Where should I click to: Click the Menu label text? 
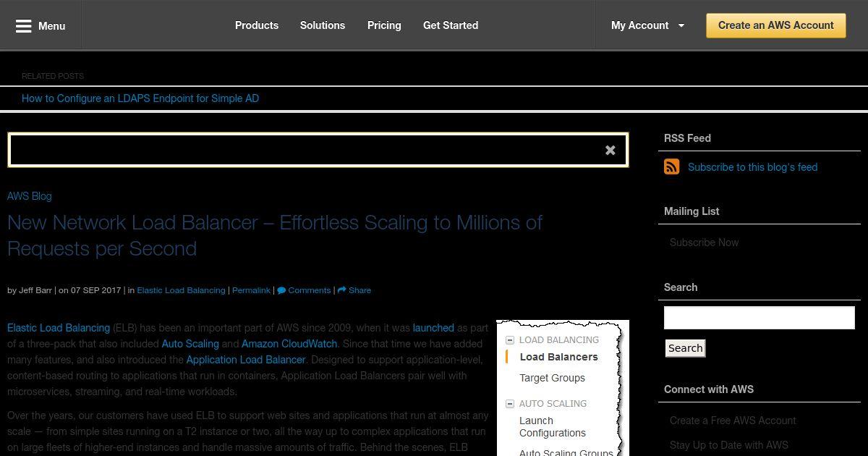coord(52,26)
